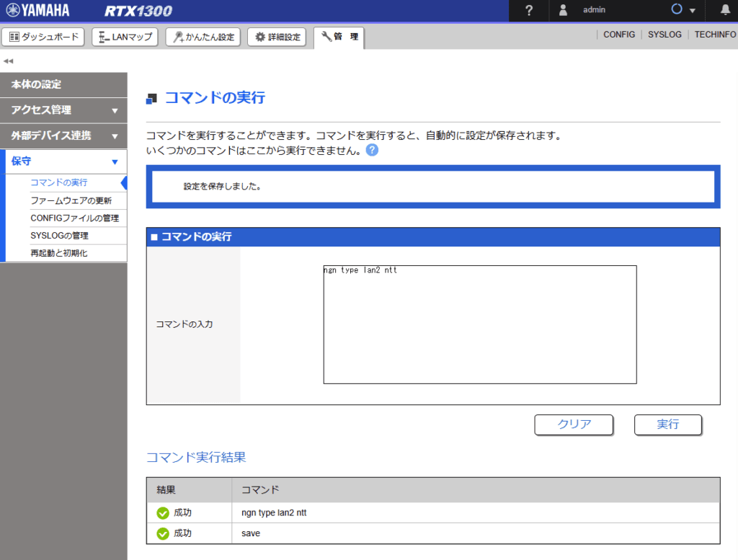The image size is (738, 560).
Task: Open the SYSLOG link in header
Action: pos(664,35)
